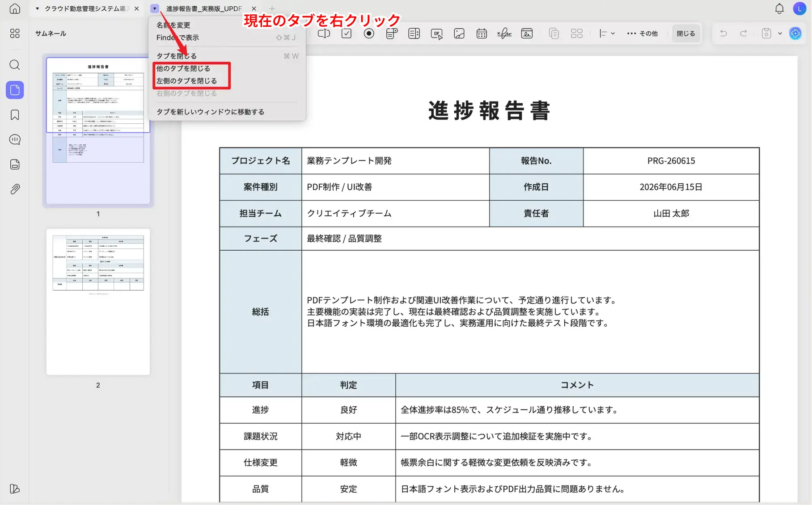
Task: Click the Redo arrow
Action: click(x=744, y=34)
